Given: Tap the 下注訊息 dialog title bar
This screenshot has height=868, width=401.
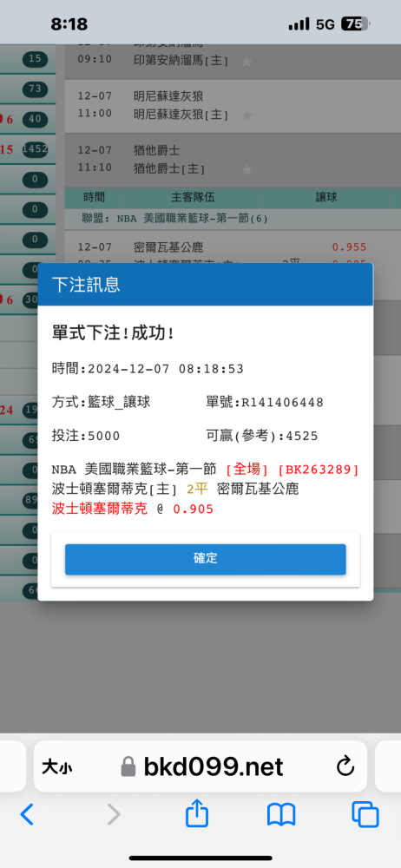Looking at the screenshot, I should (x=206, y=285).
